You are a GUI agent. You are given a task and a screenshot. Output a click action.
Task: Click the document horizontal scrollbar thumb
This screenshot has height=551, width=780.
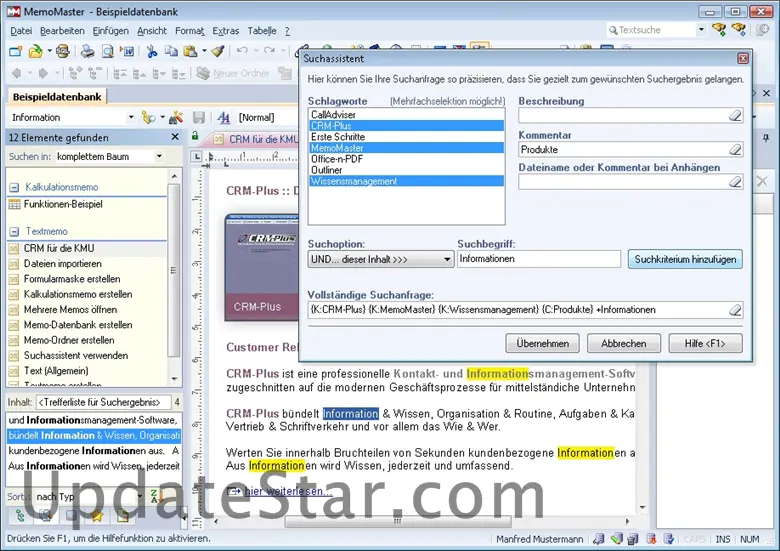tap(398, 521)
